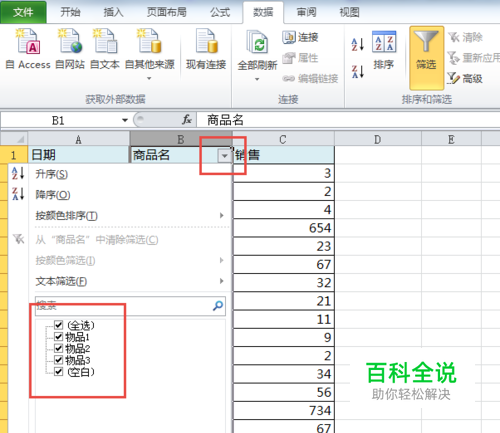Viewport: 500px width, 433px height.
Task: Click cell containing 34
Action: point(283,374)
